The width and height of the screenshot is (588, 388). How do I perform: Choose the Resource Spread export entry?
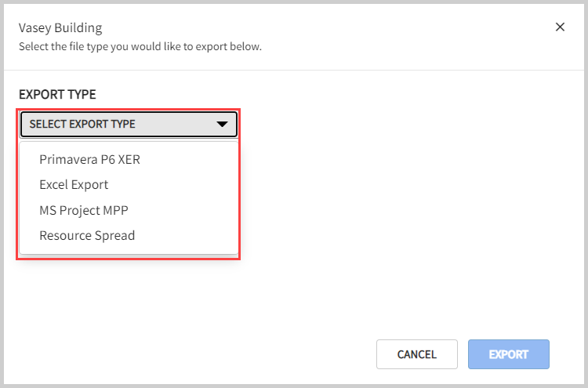[x=87, y=235]
